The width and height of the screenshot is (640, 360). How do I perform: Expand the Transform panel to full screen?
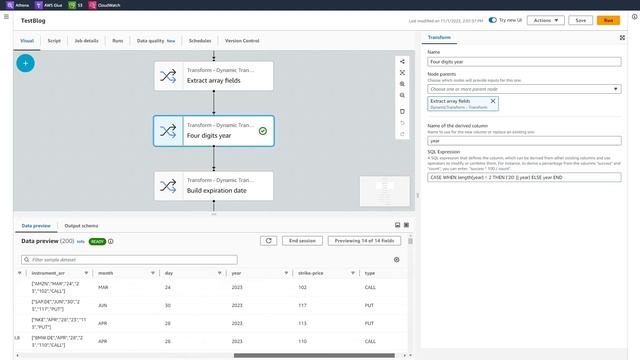click(x=622, y=38)
